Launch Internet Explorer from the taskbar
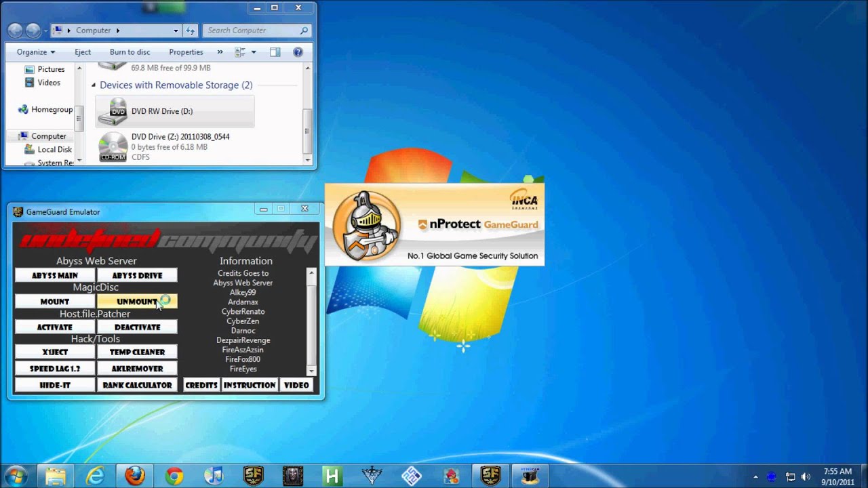 pos(96,476)
